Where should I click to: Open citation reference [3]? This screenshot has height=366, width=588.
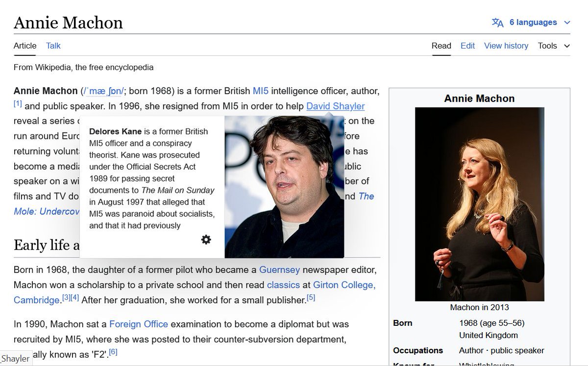coord(66,297)
